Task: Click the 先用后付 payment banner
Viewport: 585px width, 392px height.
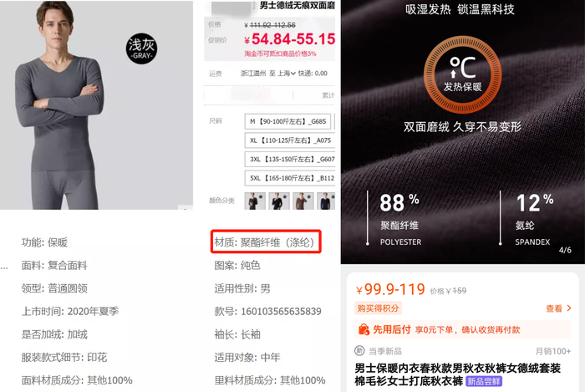Action: coord(462,329)
